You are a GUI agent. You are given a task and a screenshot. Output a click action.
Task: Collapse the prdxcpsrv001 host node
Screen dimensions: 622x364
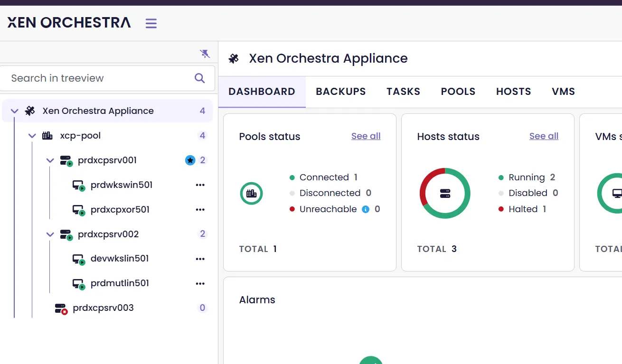click(50, 160)
